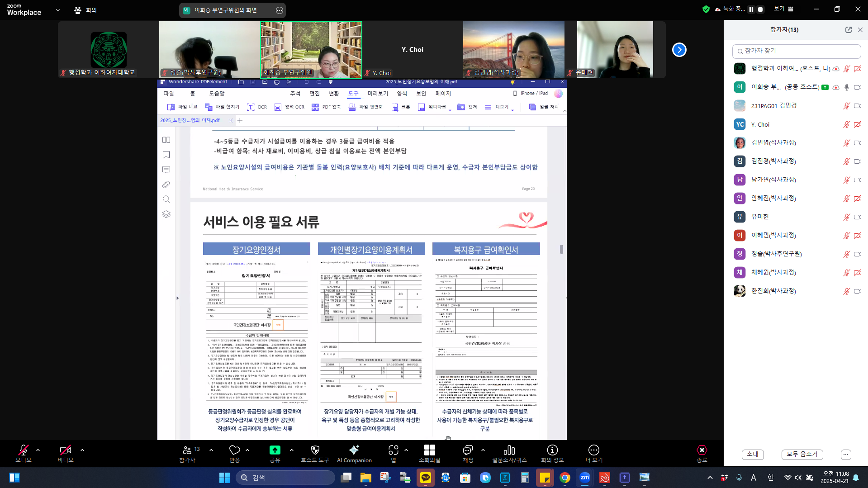Screen dimensions: 868x488
Task: Open the search magnifier icon in PDFelement sidebar
Action: click(x=166, y=199)
